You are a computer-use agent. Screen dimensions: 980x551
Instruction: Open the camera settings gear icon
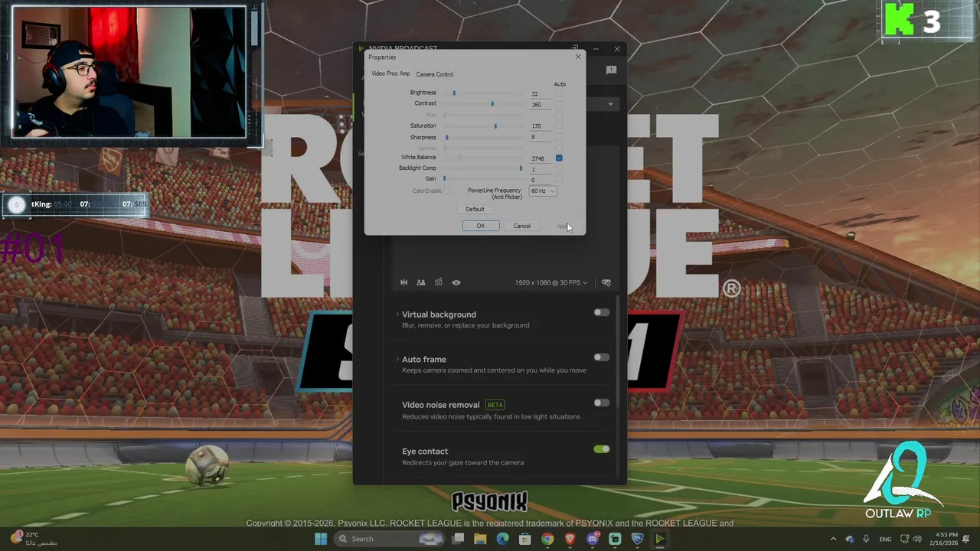pos(606,282)
